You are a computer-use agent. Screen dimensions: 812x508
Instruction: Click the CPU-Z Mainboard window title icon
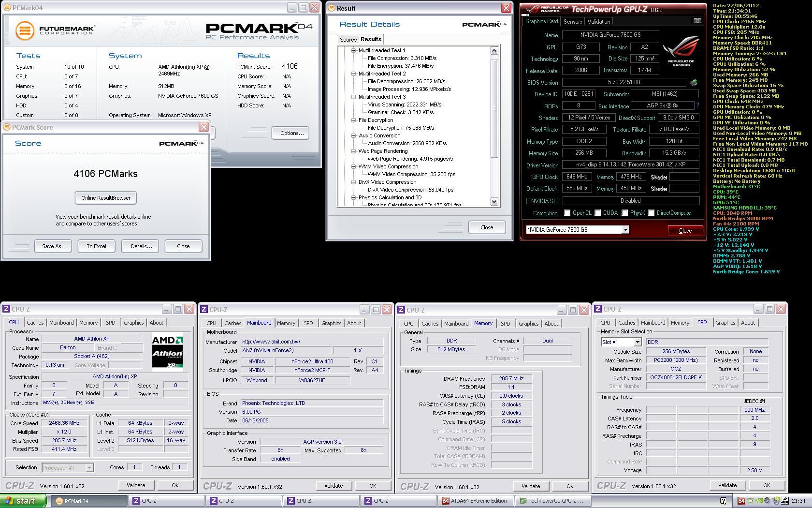tap(204, 310)
